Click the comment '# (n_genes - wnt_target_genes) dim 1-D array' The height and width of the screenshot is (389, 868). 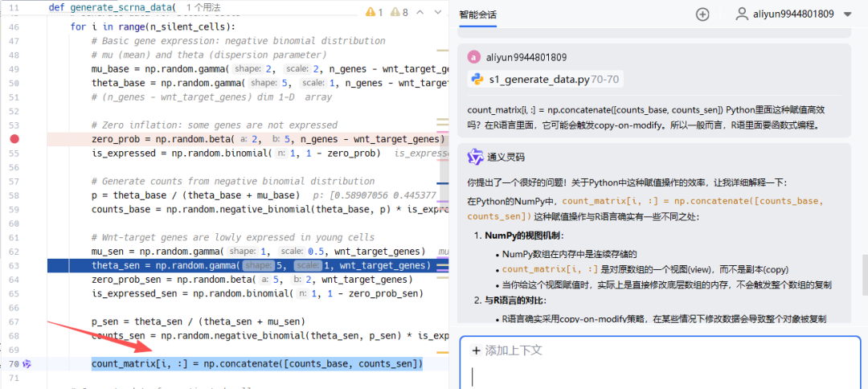point(211,96)
